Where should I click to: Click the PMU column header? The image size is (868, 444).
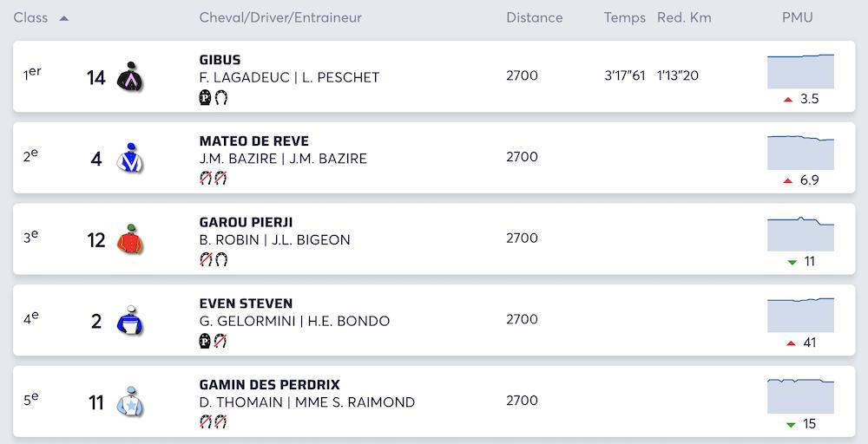797,17
